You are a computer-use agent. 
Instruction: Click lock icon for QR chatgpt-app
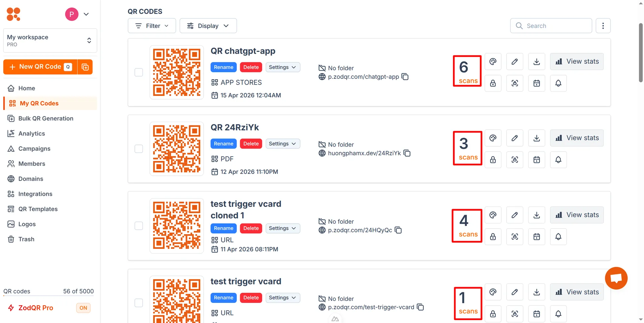pos(493,83)
